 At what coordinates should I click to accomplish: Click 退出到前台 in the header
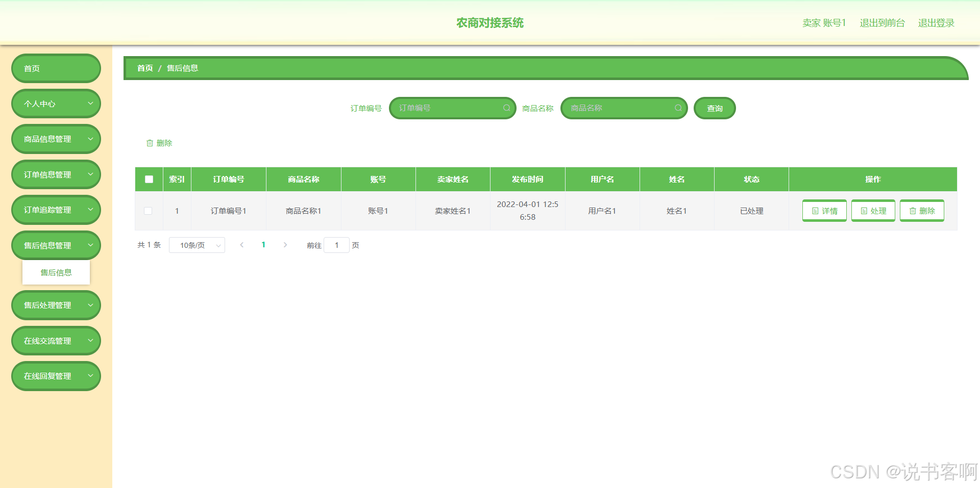[x=882, y=23]
